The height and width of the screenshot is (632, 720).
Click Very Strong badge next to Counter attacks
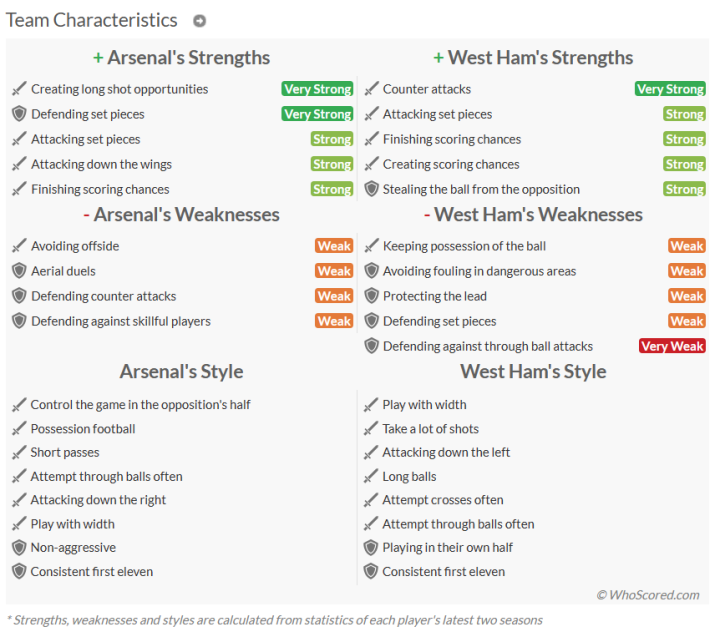670,89
